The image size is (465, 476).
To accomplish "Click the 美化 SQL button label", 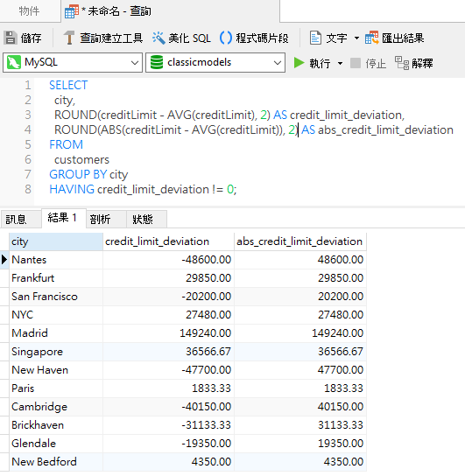I will [x=189, y=38].
